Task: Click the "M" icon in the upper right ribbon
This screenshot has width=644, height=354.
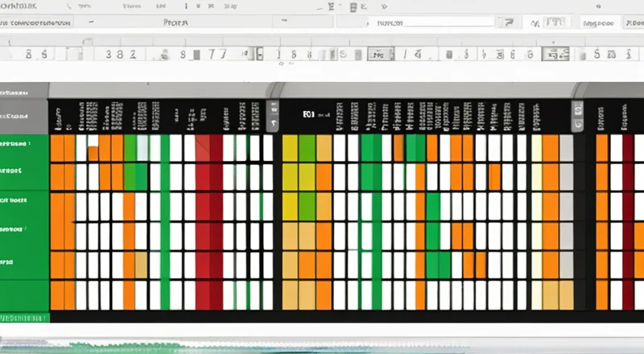Action: [536, 24]
